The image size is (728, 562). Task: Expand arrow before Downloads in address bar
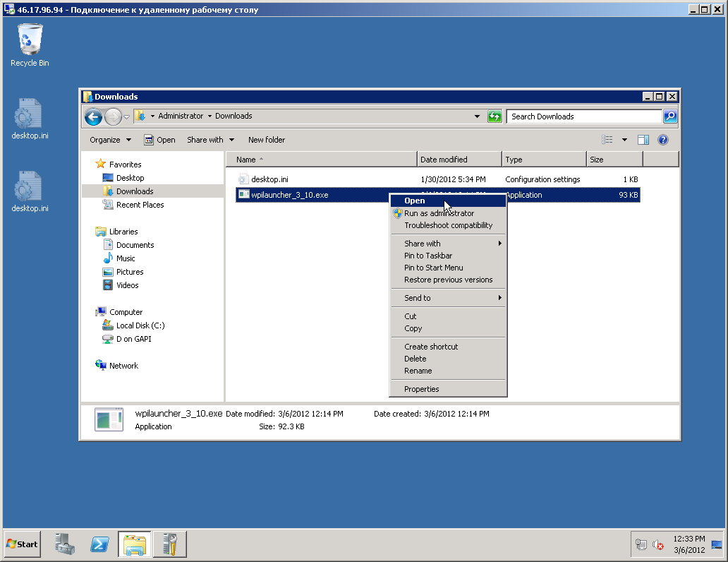(210, 116)
